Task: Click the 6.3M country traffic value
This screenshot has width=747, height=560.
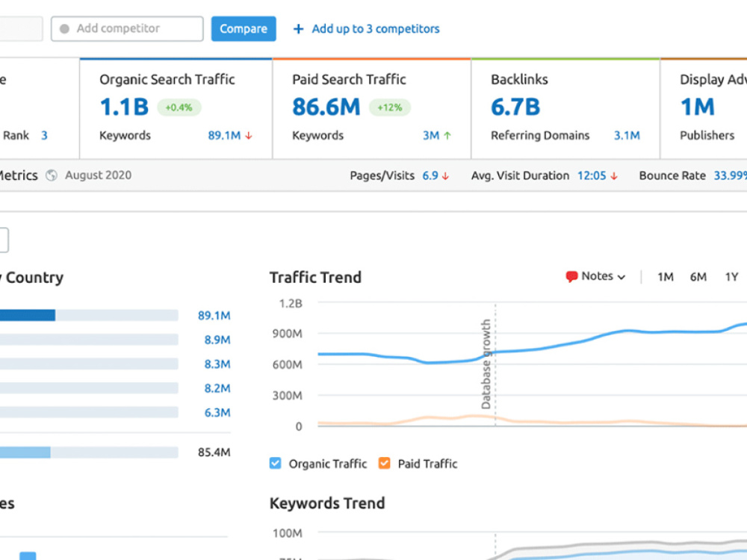Action: coord(217,413)
